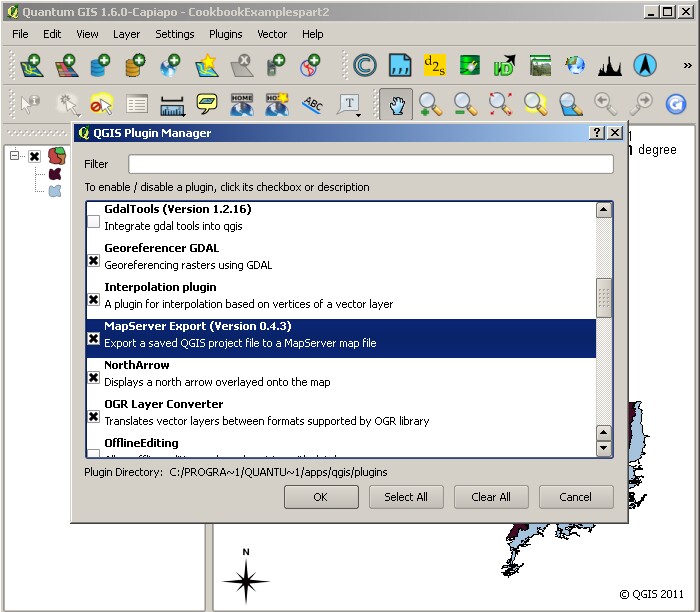Open the Vector menu
Viewport: 700px width, 612px height.
tap(272, 34)
